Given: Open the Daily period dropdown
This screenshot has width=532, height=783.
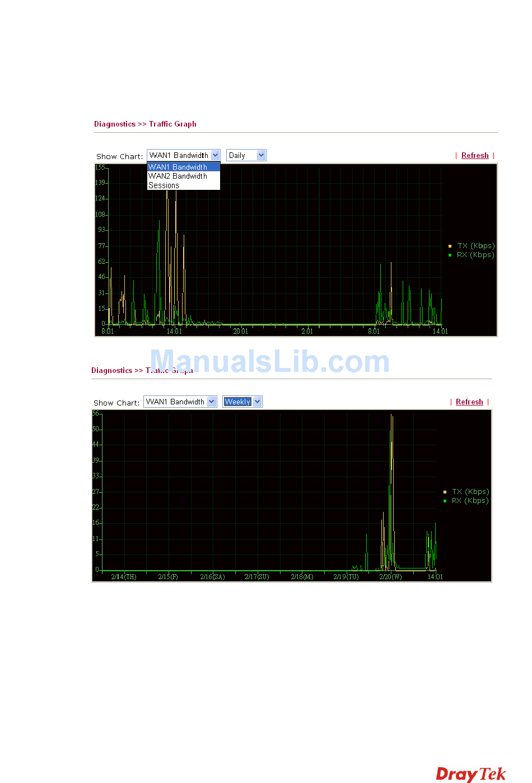Looking at the screenshot, I should coord(246,155).
